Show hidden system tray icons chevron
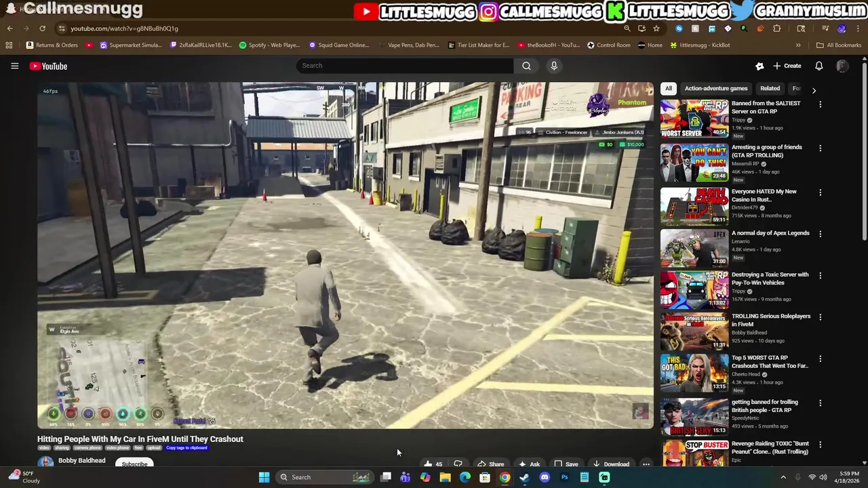Image resolution: width=868 pixels, height=488 pixels. pos(783,477)
